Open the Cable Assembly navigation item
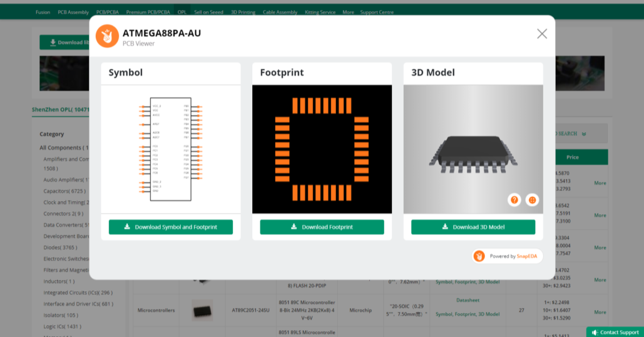Image resolution: width=644 pixels, height=337 pixels. 280,12
